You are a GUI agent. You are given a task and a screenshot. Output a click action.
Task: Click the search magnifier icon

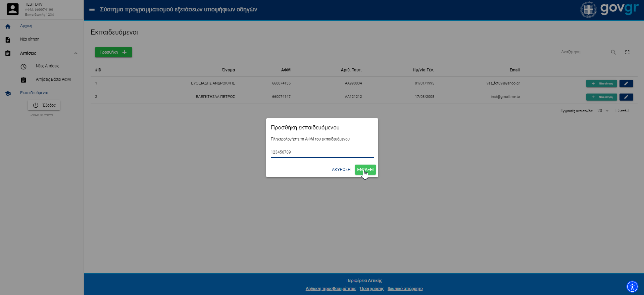pos(613,52)
